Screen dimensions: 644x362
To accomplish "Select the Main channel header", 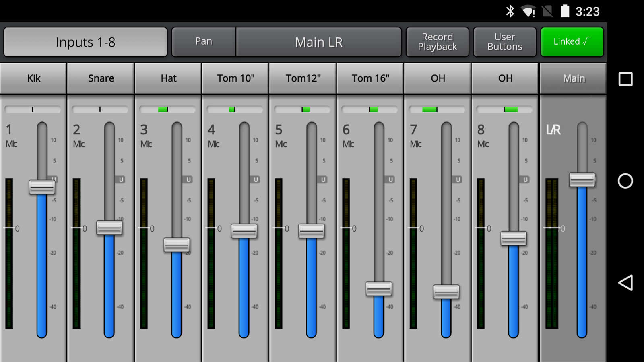I will 573,78.
